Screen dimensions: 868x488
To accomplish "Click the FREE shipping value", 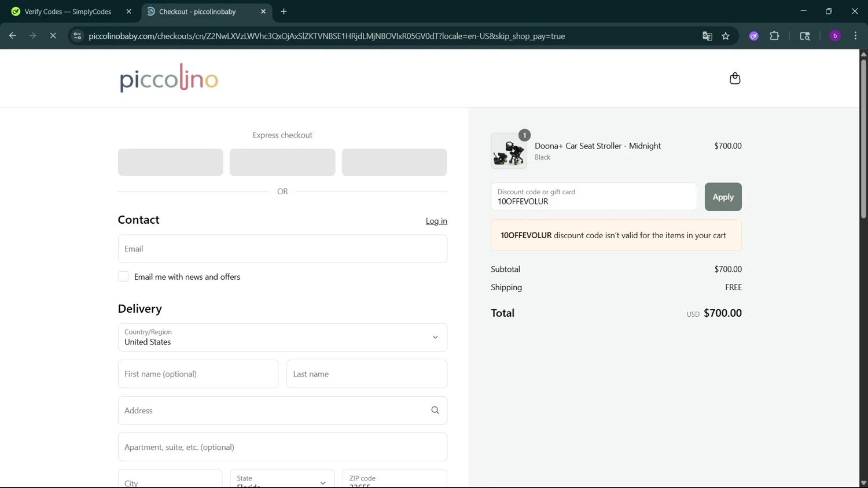I will (733, 287).
